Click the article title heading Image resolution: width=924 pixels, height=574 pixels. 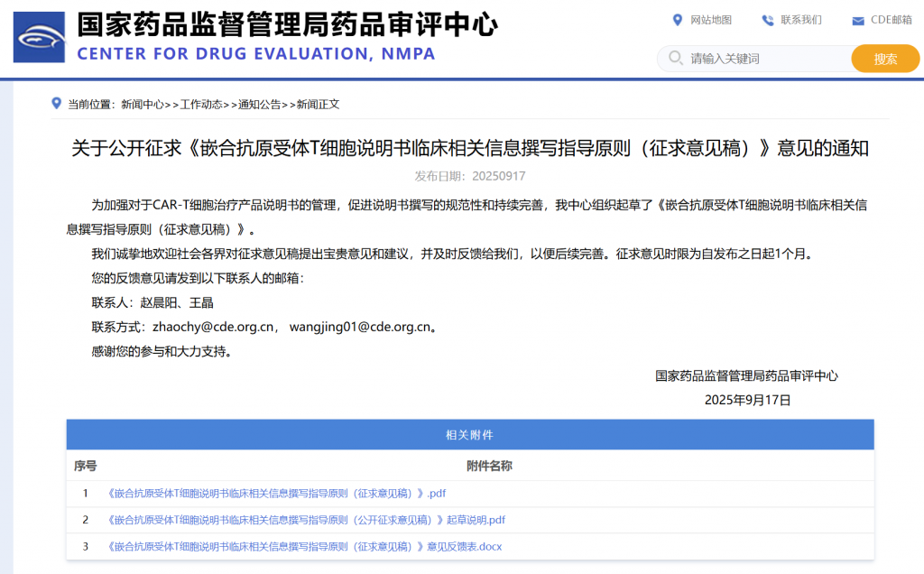click(x=469, y=148)
